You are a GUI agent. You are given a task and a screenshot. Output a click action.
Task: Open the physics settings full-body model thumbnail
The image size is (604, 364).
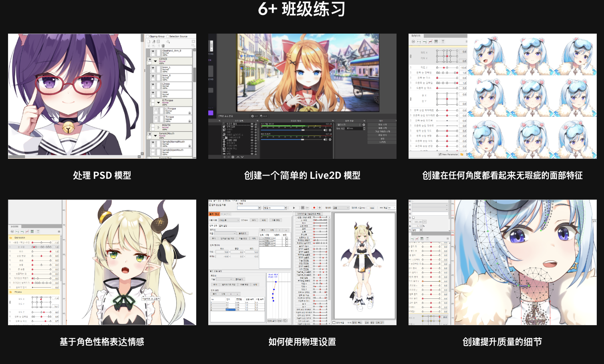coord(302,262)
